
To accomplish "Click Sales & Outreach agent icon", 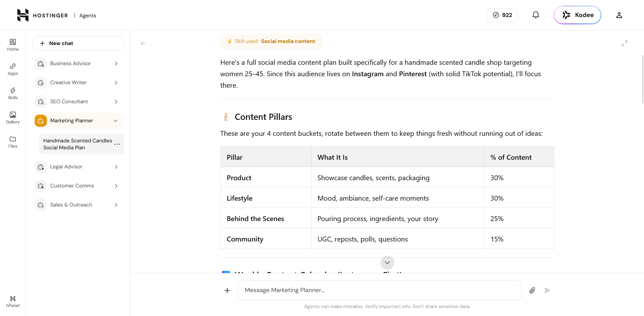I will pos(41,205).
